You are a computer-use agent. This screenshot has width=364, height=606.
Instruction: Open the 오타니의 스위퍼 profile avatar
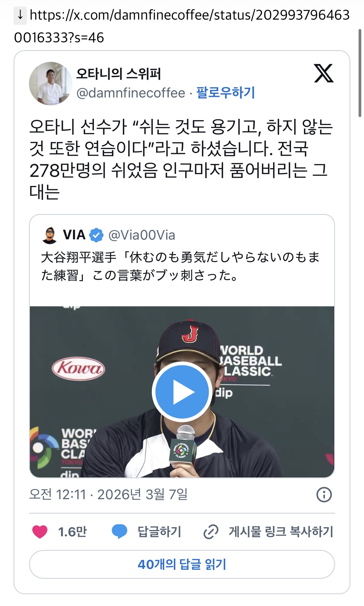(x=51, y=84)
